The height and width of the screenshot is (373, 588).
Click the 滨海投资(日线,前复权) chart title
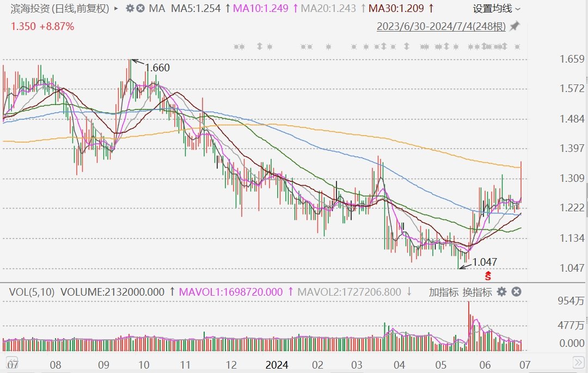pos(60,8)
